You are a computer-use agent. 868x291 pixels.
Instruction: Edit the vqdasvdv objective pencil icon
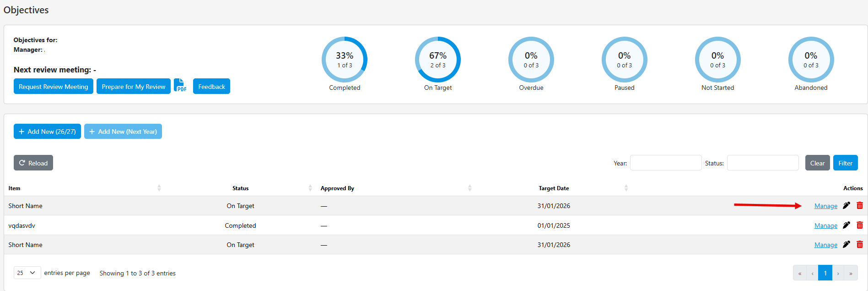846,225
